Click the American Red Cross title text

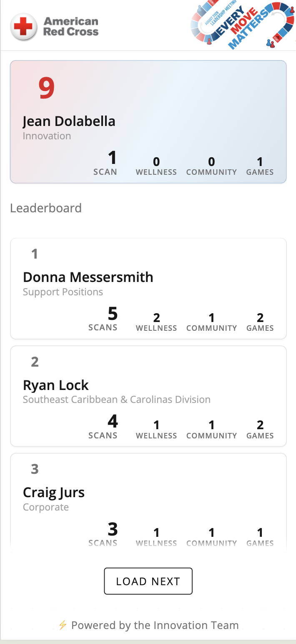point(71,26)
